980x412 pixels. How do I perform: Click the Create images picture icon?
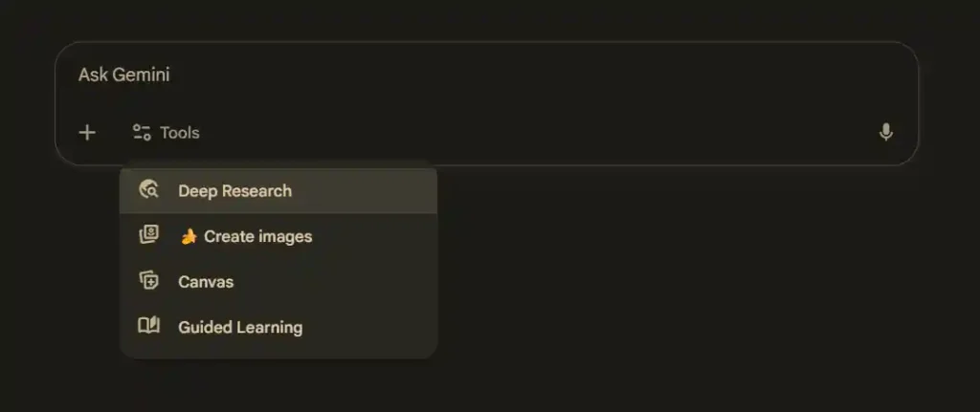[148, 235]
